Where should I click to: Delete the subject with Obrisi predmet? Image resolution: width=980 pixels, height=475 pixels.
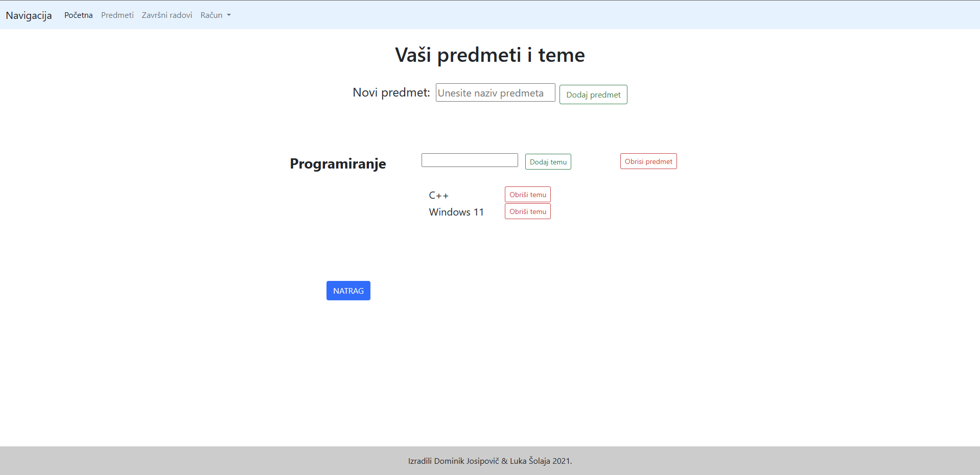(x=648, y=161)
